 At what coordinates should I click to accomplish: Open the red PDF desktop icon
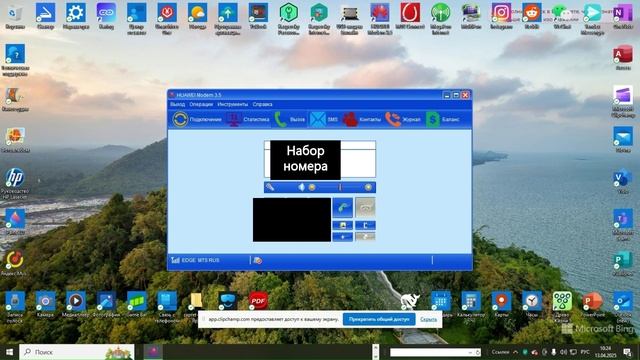258,302
